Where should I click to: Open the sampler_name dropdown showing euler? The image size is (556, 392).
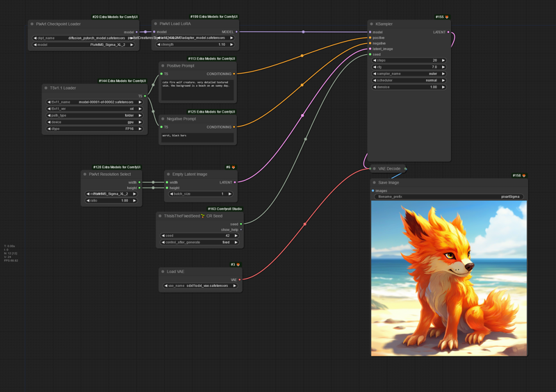(x=409, y=74)
